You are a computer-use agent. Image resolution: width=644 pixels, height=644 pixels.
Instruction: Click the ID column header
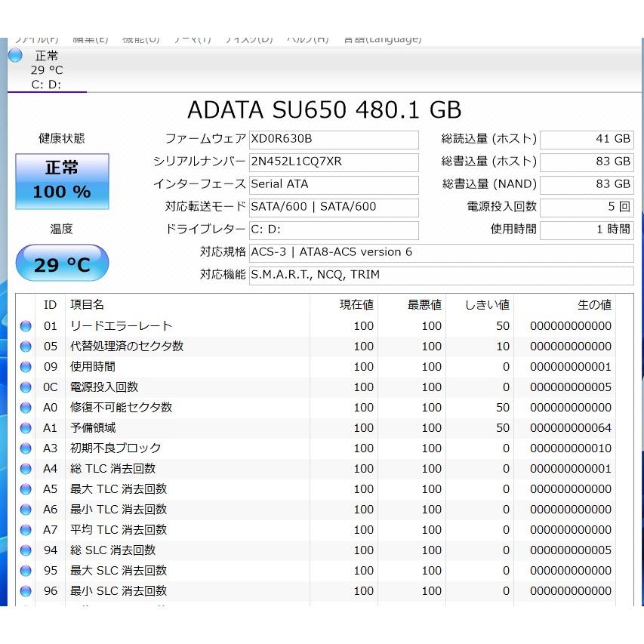click(x=50, y=305)
